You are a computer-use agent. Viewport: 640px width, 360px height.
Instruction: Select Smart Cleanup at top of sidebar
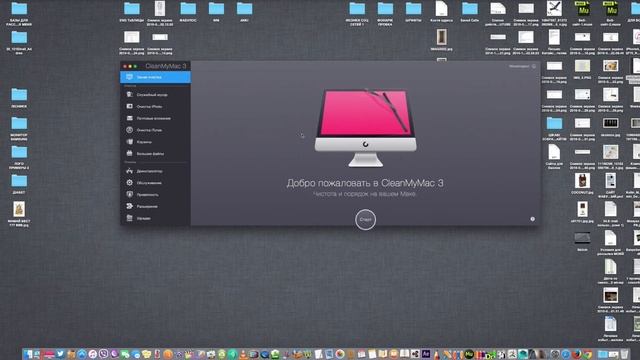(x=155, y=77)
